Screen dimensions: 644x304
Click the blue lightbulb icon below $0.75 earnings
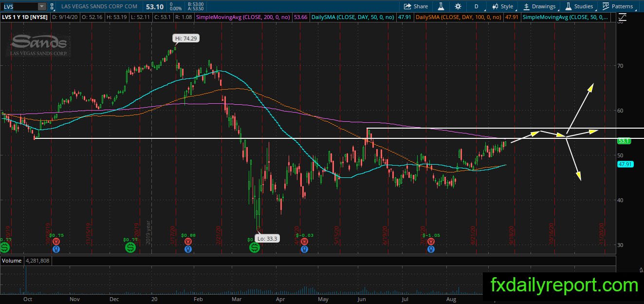(56, 249)
